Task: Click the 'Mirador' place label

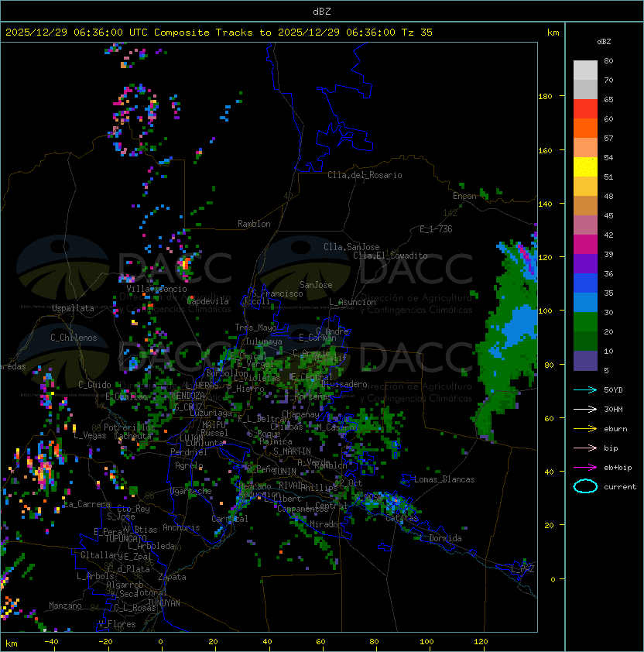Action: pos(326,524)
